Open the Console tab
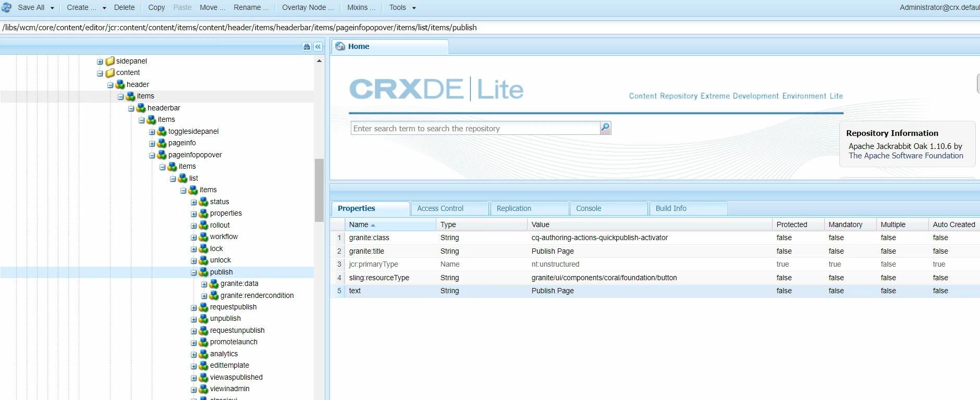The image size is (980, 400). click(x=609, y=208)
